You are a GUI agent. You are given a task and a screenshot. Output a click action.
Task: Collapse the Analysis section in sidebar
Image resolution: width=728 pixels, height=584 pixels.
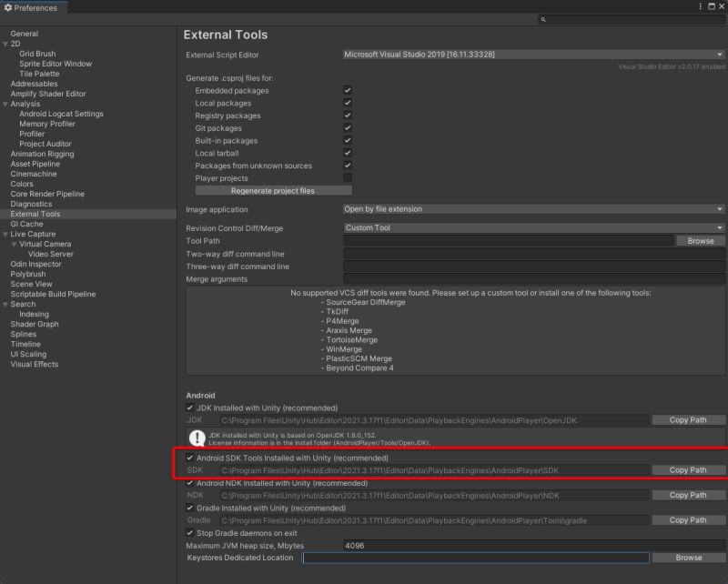pyautogui.click(x=7, y=103)
